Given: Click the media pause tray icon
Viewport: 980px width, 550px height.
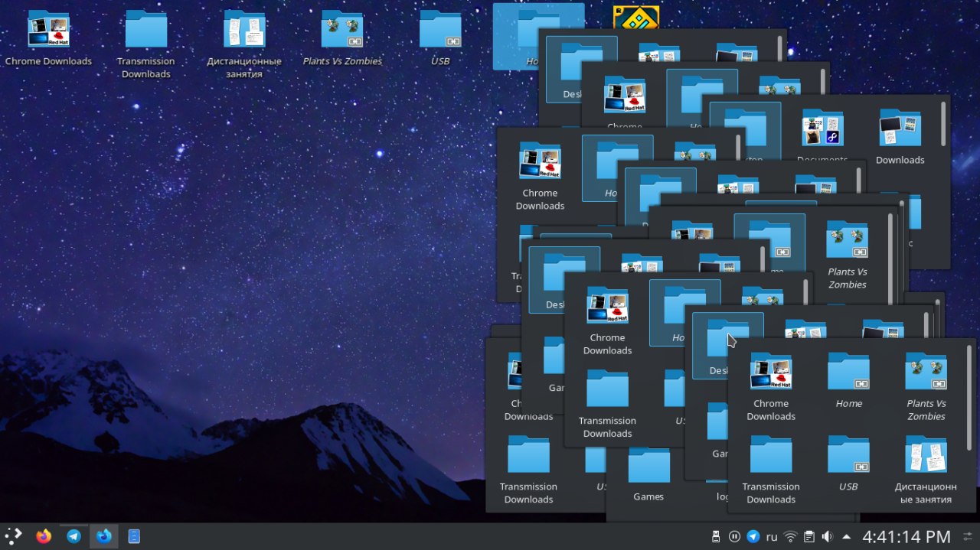Looking at the screenshot, I should point(734,536).
